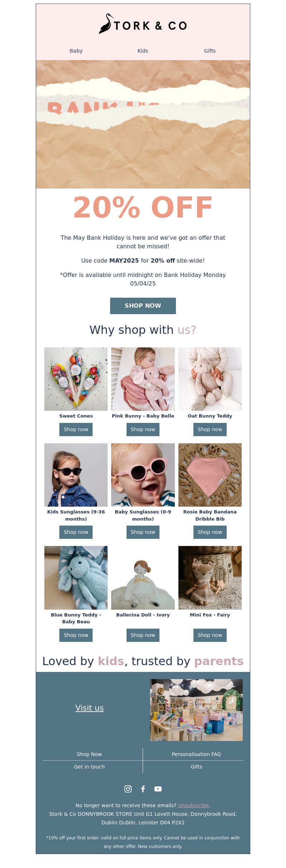Click the Pink Bunny Baby Belle image
Image resolution: width=286 pixels, height=868 pixels.
point(143,379)
